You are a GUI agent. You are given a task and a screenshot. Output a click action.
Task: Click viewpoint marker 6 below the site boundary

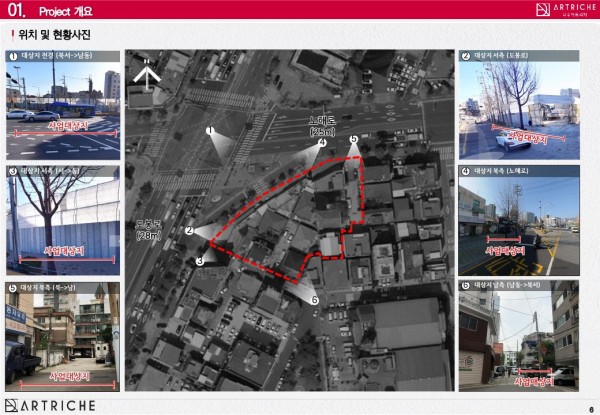(314, 299)
